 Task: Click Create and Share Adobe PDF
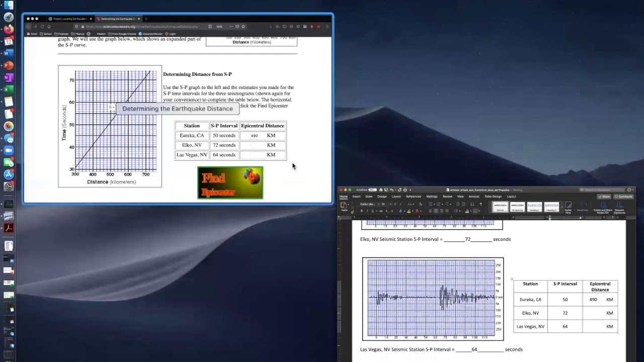pyautogui.click(x=603, y=208)
